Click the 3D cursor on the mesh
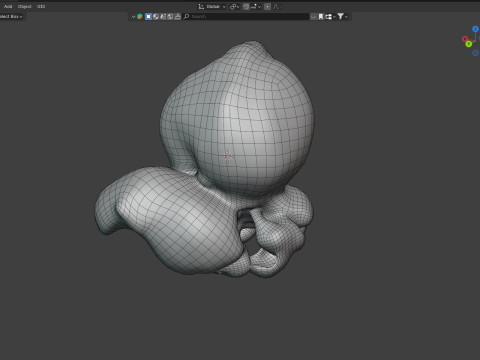Viewport: 480px width, 360px height. pos(228,156)
